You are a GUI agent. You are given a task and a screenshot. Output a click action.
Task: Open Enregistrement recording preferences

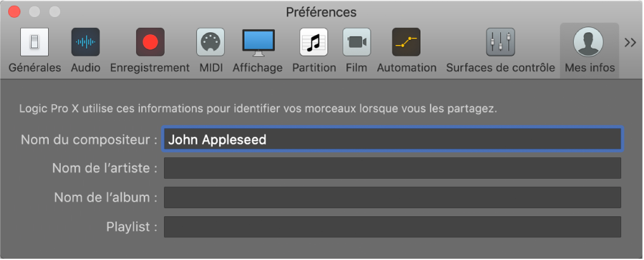(x=150, y=43)
